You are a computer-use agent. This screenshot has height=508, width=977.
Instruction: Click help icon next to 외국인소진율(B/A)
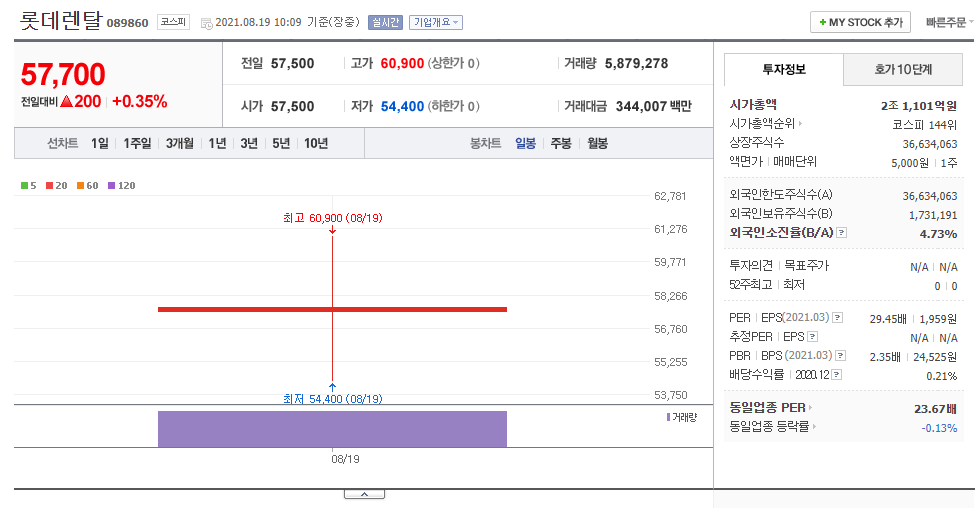click(842, 232)
